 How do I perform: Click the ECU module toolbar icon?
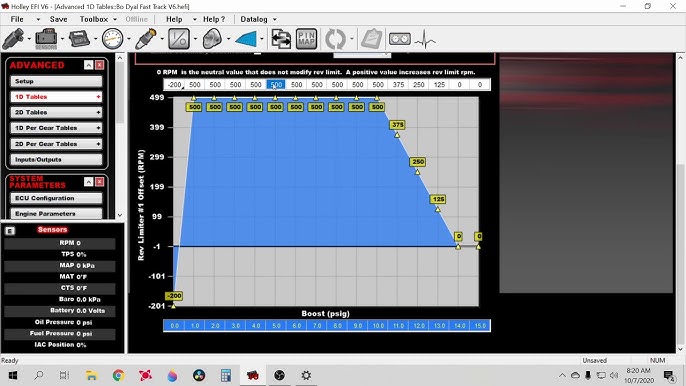click(79, 39)
